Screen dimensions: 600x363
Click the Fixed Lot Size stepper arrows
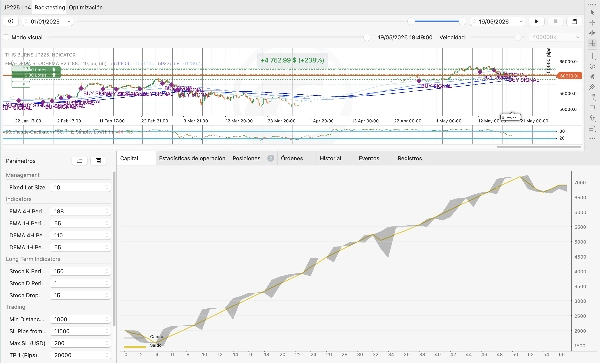107,187
